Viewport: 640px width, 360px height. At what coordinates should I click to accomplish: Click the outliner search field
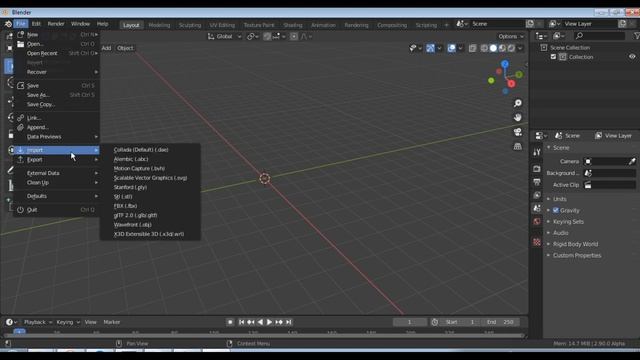(x=599, y=36)
